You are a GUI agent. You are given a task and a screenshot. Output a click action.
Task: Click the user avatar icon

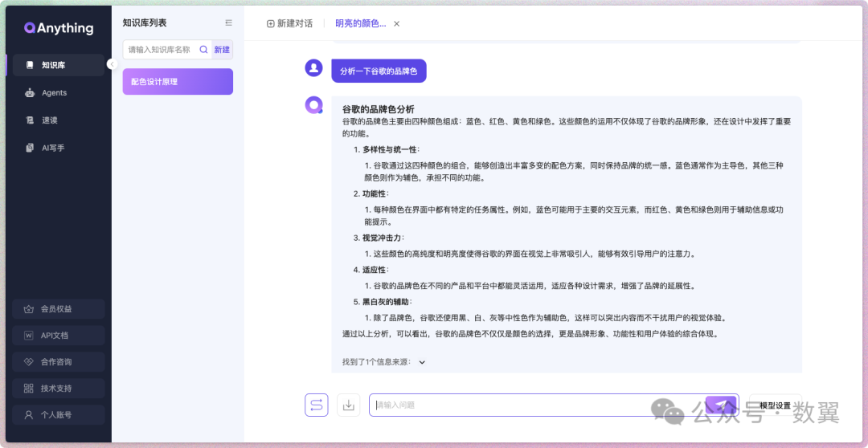[x=314, y=68]
